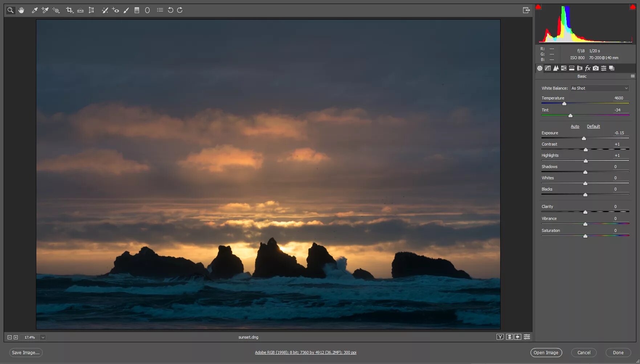Screen dimensions: 640x364
Task: Switch to the Tone Curve panel
Action: pos(548,68)
